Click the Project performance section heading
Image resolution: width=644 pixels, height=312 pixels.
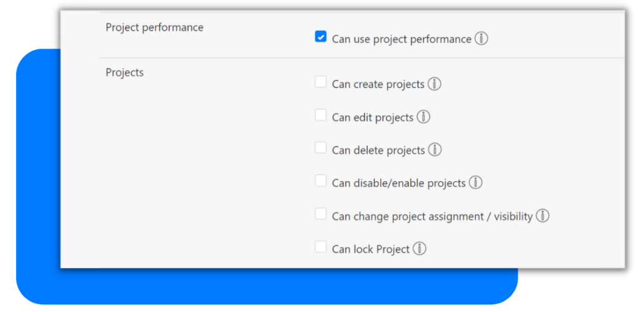154,28
